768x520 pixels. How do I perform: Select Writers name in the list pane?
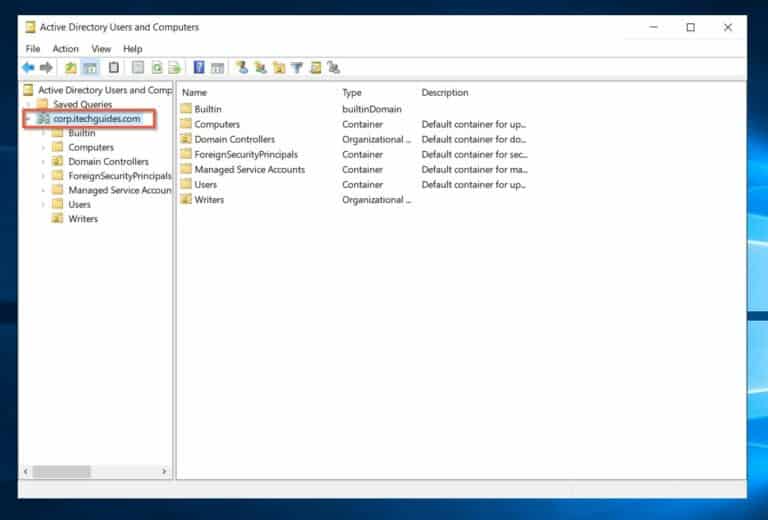click(x=209, y=199)
